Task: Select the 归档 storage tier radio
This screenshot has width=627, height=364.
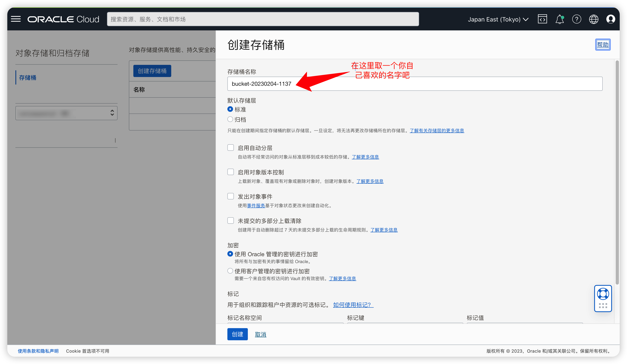Action: [x=230, y=119]
